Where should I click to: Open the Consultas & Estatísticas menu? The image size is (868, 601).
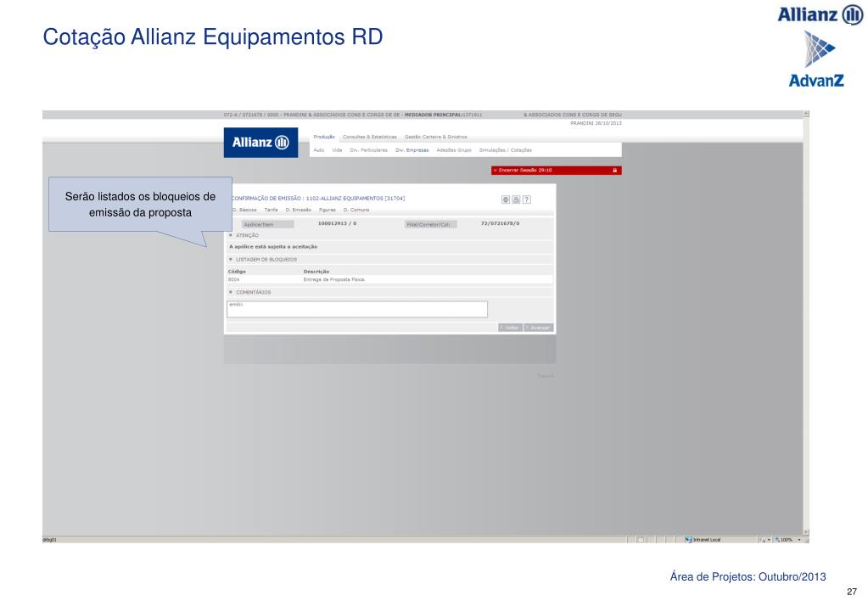[x=370, y=137]
